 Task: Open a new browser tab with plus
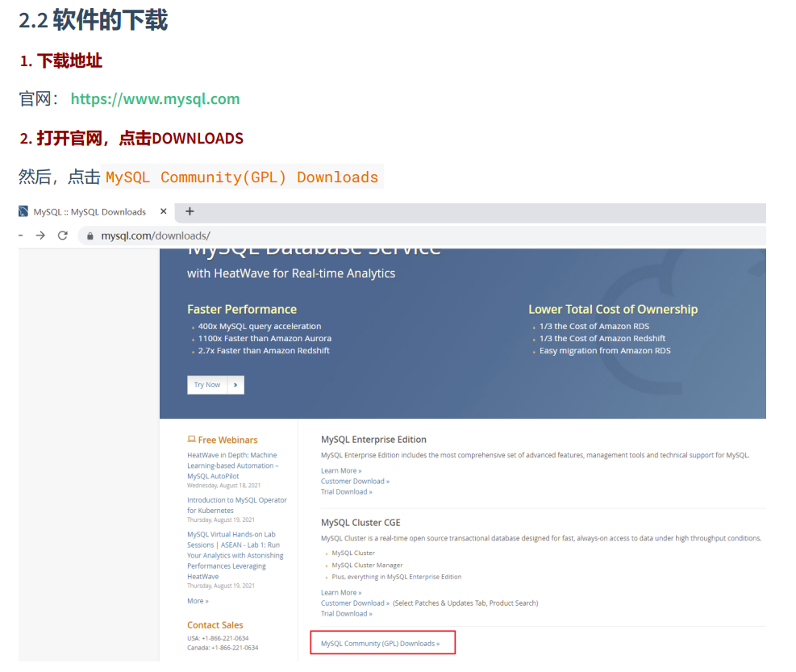[x=190, y=211]
